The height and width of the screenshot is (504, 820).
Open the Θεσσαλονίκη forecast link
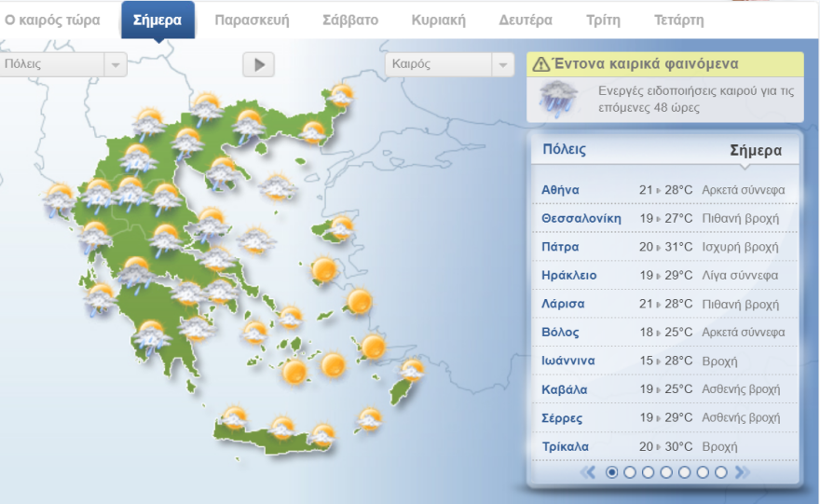[x=581, y=218]
